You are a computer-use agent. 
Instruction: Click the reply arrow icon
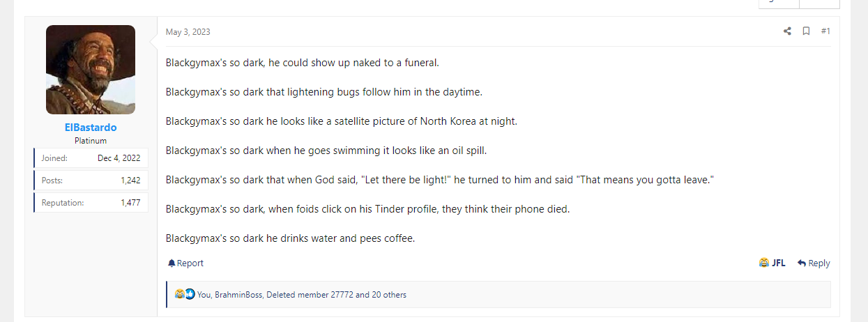tap(802, 263)
